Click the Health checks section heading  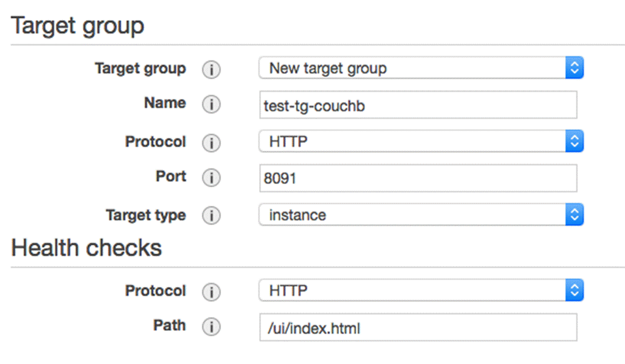[x=87, y=248]
